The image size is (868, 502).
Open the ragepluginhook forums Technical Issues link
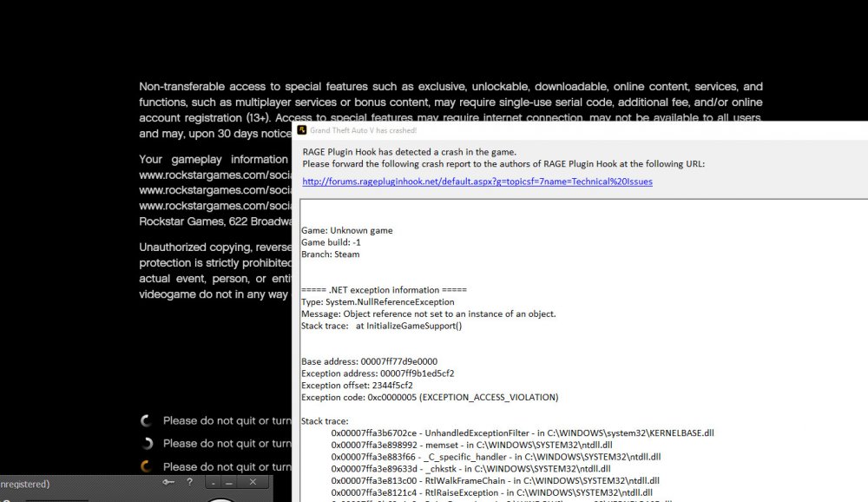pyautogui.click(x=477, y=182)
